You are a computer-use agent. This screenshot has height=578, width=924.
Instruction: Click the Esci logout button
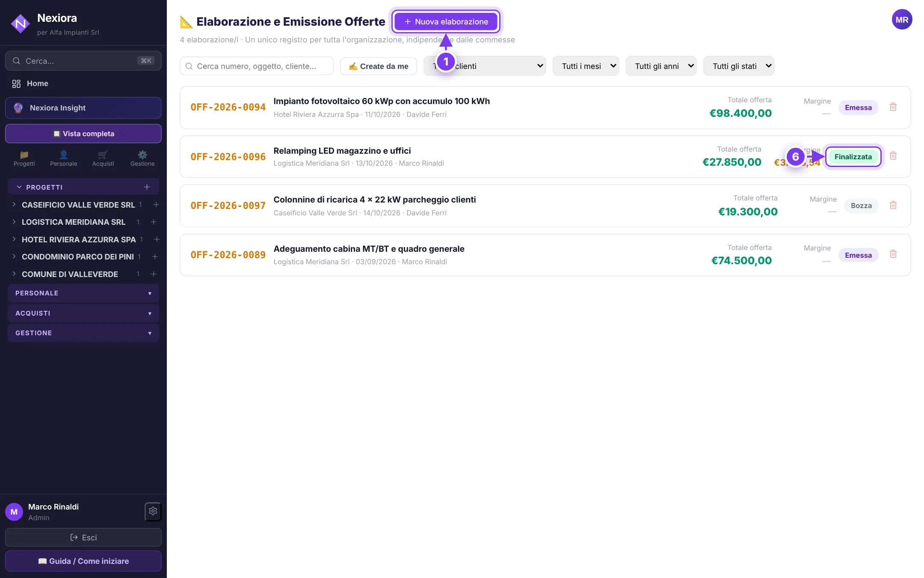[x=83, y=537]
